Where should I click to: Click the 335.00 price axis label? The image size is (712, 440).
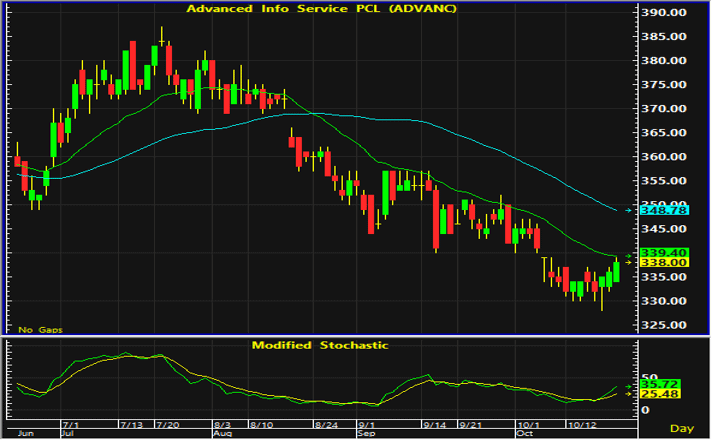(663, 277)
